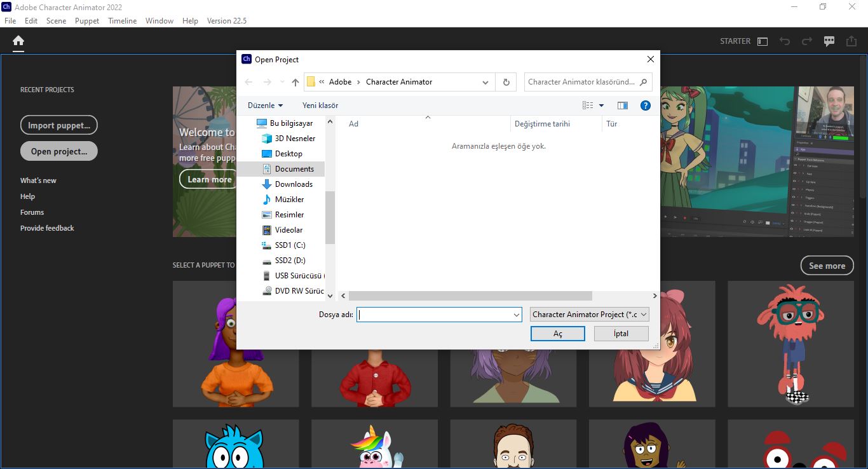Click Yeni klasör in the dialog toolbar

pyautogui.click(x=320, y=105)
